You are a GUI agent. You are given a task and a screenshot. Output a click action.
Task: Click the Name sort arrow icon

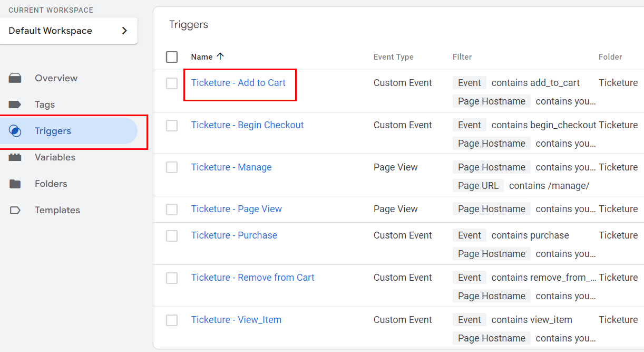point(220,56)
